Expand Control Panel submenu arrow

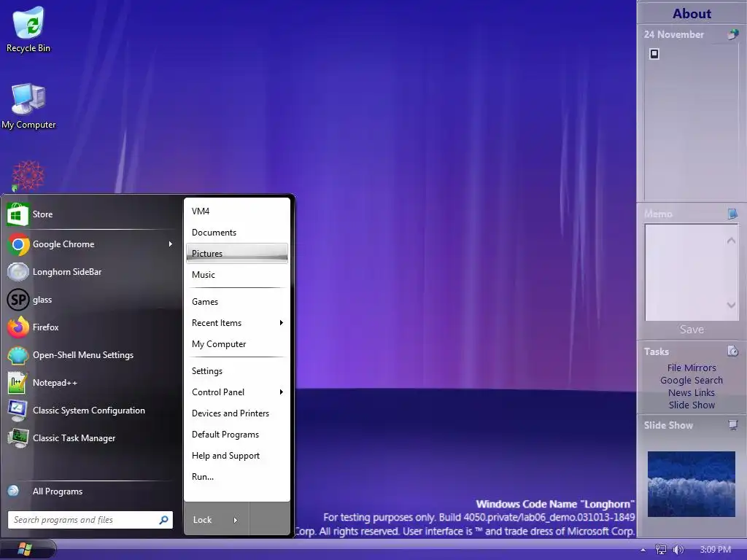click(281, 392)
